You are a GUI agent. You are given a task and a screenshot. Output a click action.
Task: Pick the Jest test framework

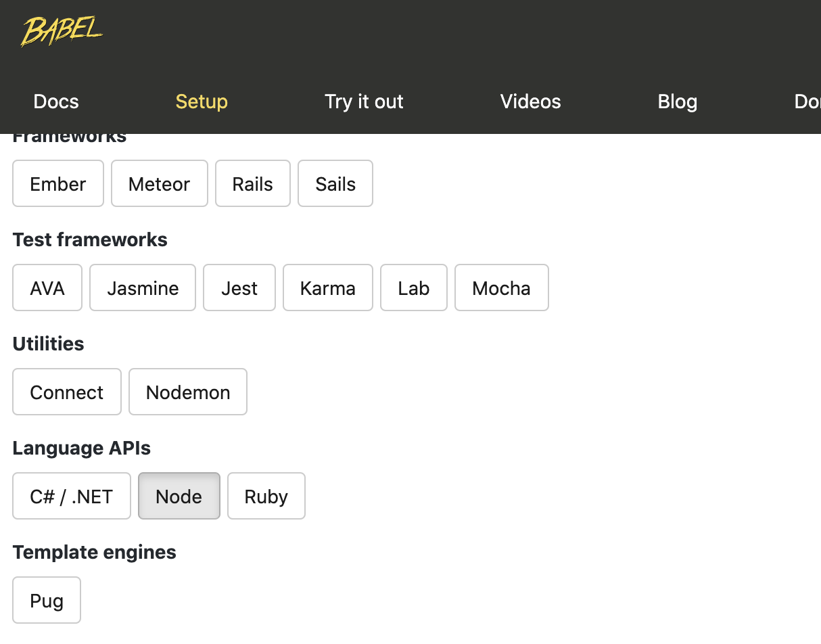click(x=239, y=287)
